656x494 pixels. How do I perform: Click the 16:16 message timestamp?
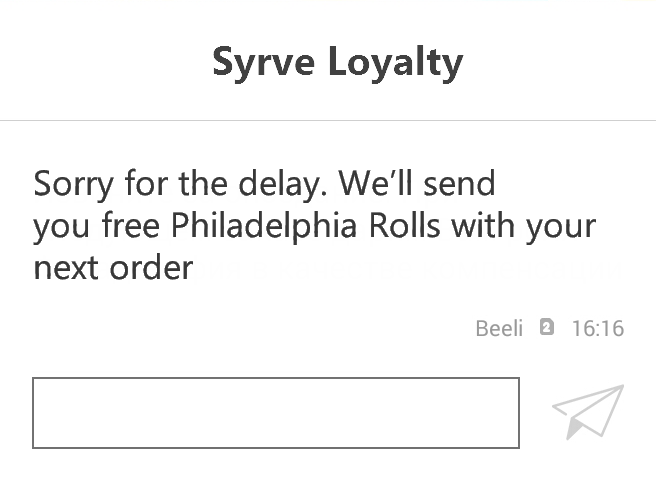tap(597, 328)
